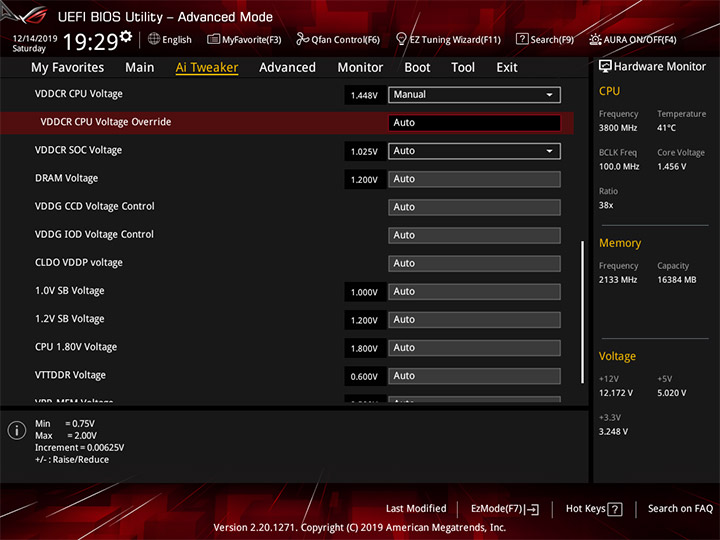Screen dimensions: 720x540
Task: Open the Monitor tab
Action: point(360,68)
